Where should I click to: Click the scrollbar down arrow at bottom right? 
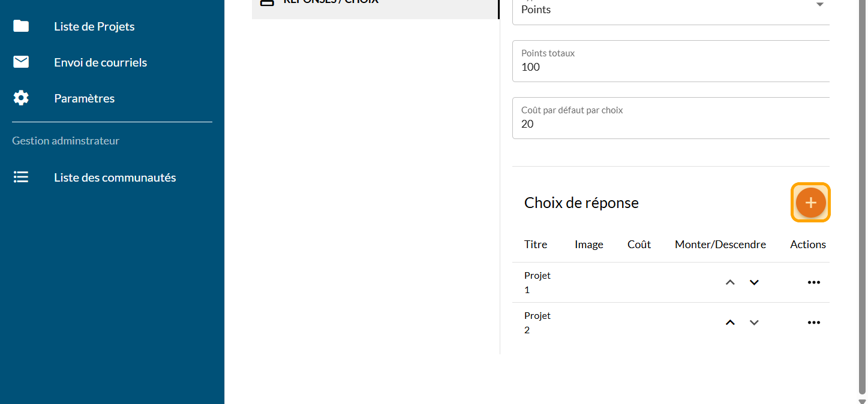(862, 400)
